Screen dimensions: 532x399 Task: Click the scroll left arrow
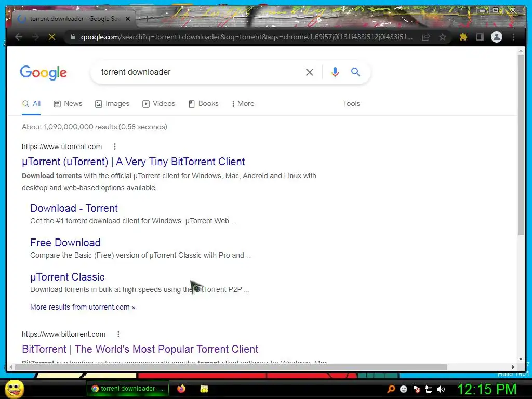[x=11, y=367]
